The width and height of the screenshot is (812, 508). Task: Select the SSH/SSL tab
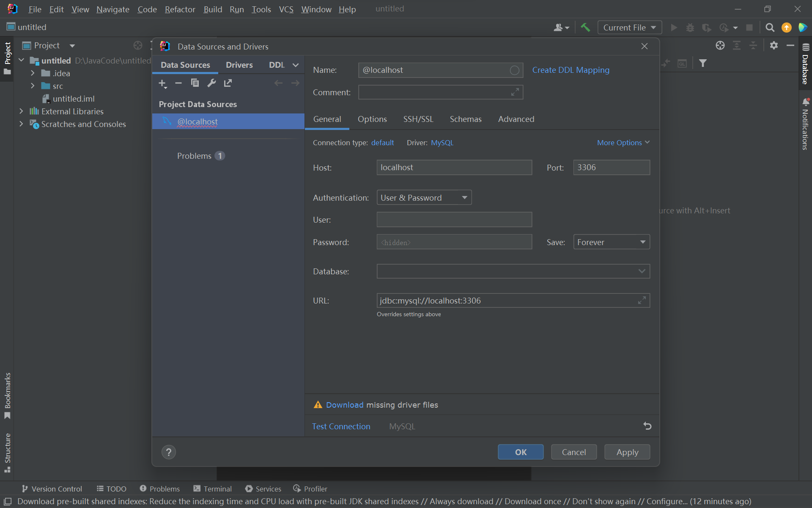[419, 119]
